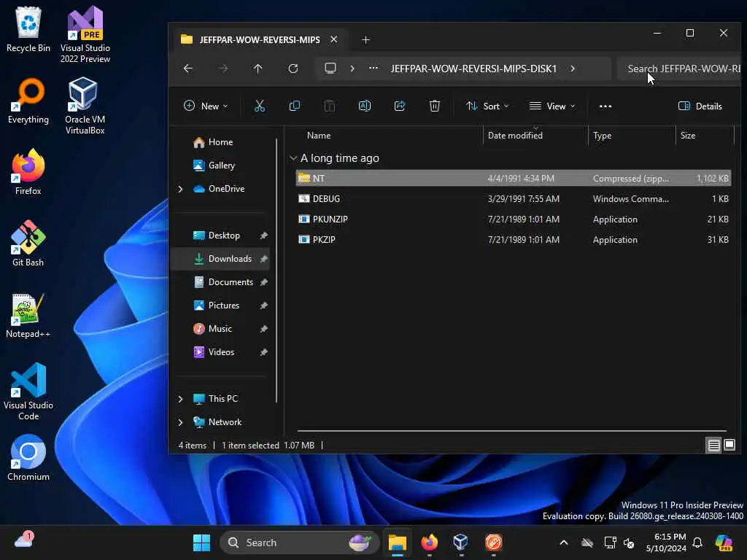Open the See more ellipsis in the command toolbar

point(605,106)
